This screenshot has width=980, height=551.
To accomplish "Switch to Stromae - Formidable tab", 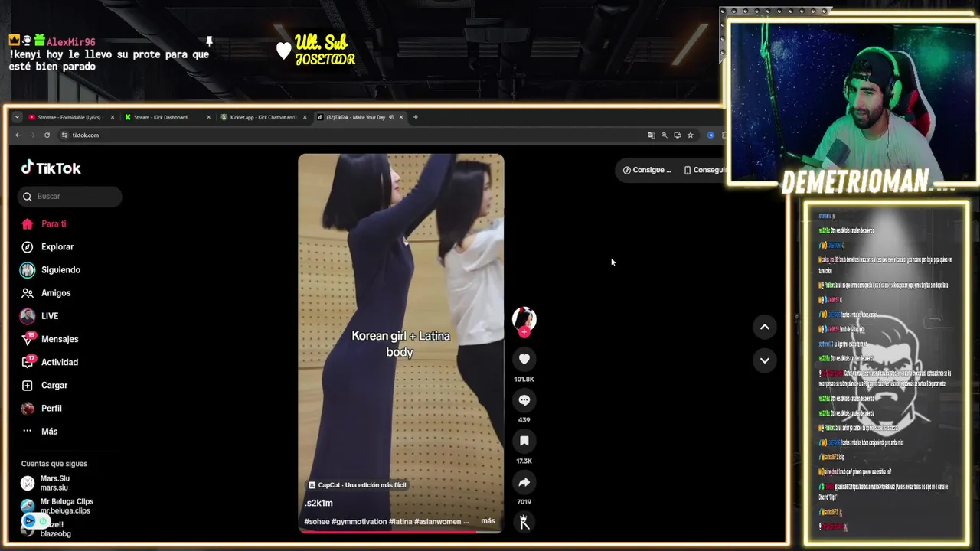I will 69,117.
